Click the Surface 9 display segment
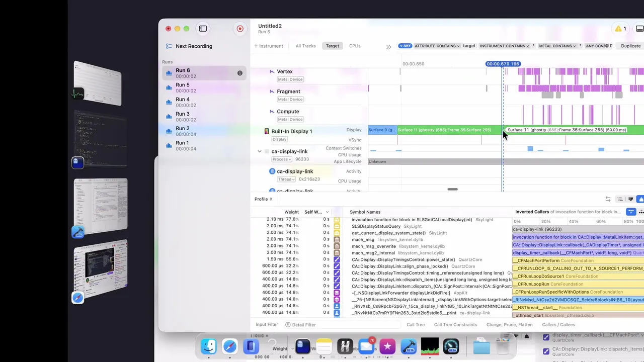The width and height of the screenshot is (644, 362). [382, 130]
